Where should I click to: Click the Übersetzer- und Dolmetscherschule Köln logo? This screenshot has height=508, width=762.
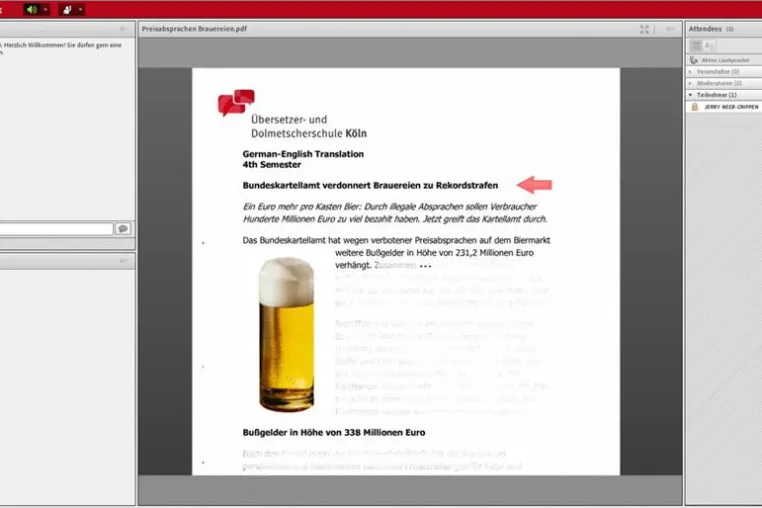pyautogui.click(x=293, y=114)
